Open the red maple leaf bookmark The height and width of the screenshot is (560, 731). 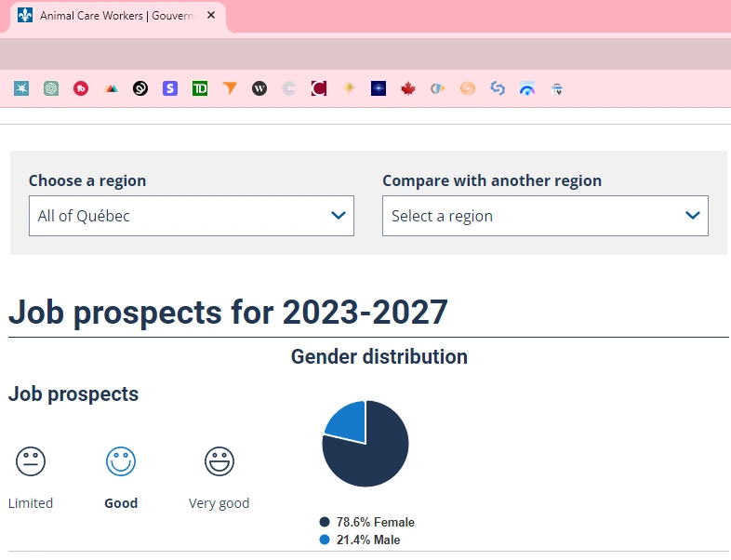[x=407, y=88]
